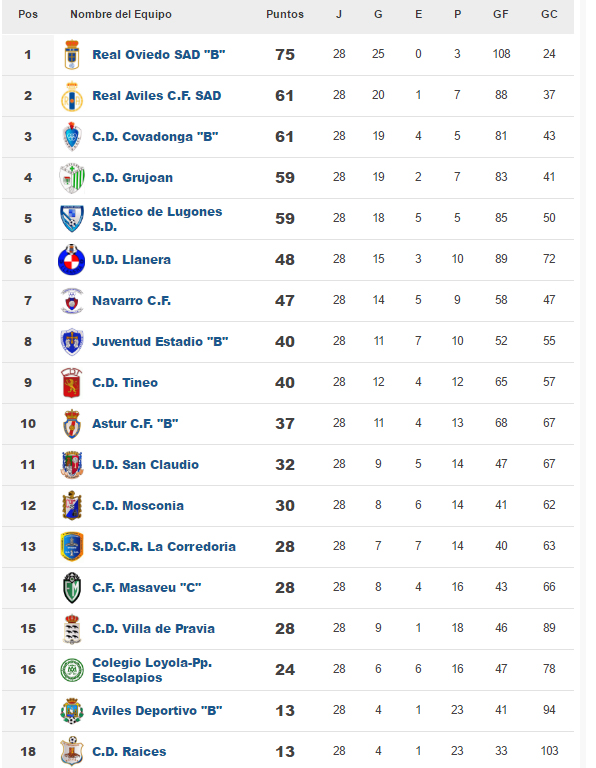The image size is (596, 768).
Task: Click the Atletico de Lugones crest
Action: pos(72,218)
